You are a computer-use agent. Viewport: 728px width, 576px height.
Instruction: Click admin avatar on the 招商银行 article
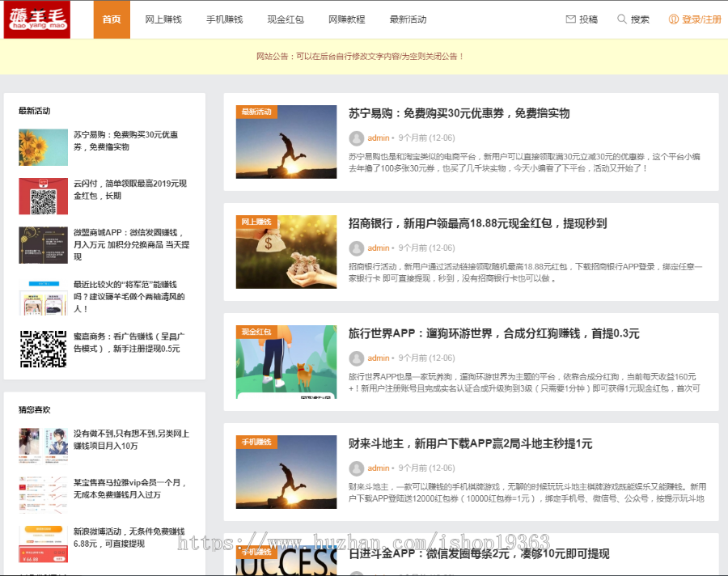point(356,248)
